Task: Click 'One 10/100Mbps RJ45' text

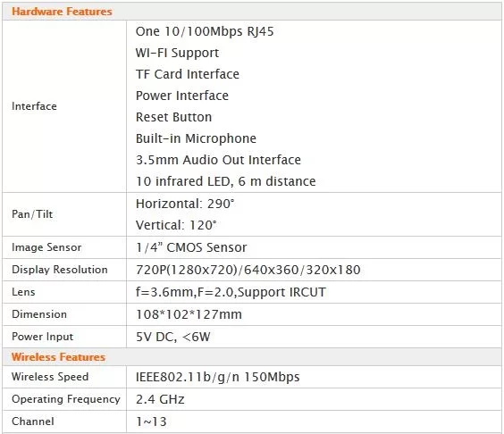Action: click(205, 31)
